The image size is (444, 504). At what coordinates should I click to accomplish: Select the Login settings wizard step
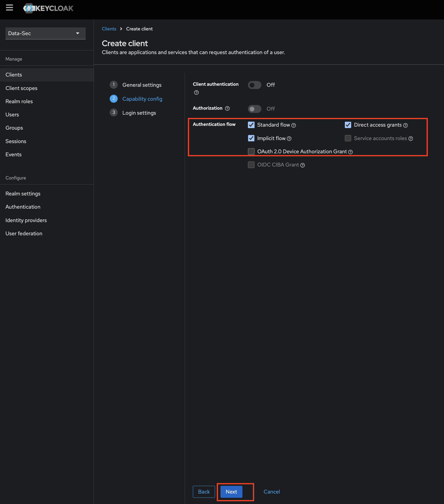139,113
